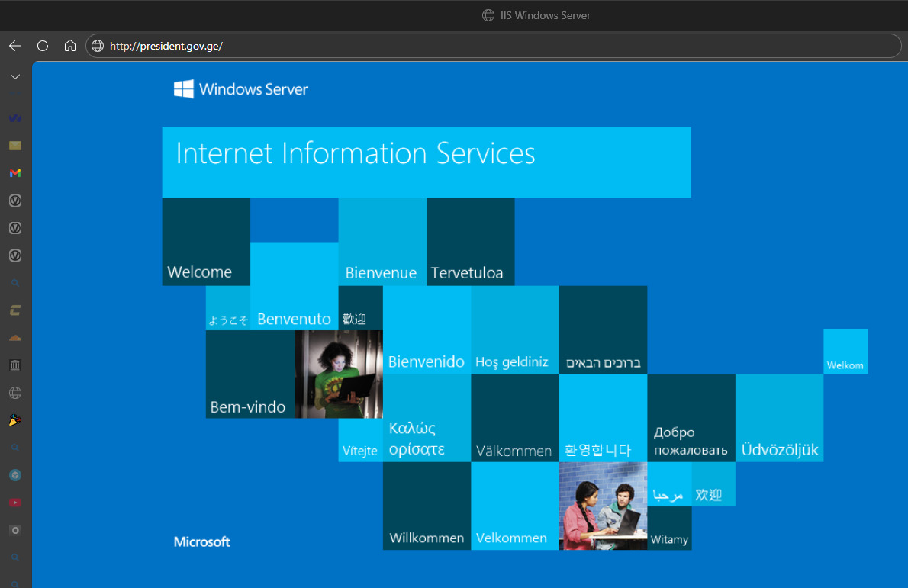This screenshot has height=588, width=908.
Task: Open the dark blue W sidebar tab
Action: click(15, 118)
